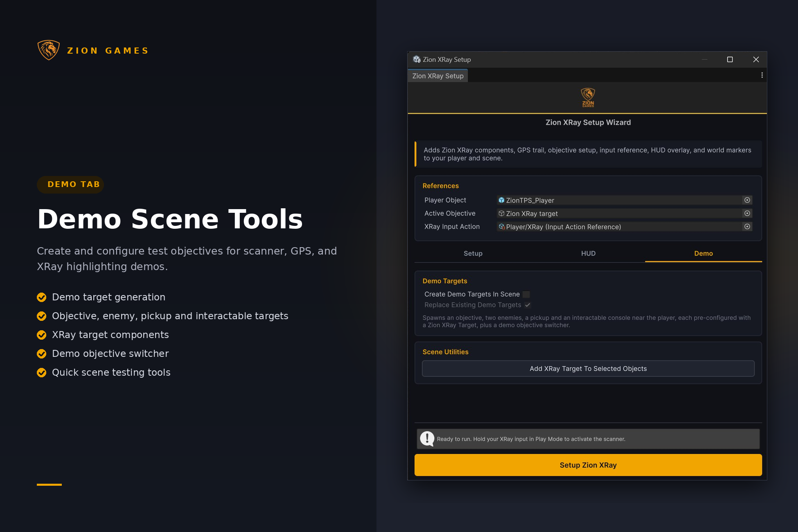
Task: Switch to the HUD tab
Action: [x=588, y=253]
